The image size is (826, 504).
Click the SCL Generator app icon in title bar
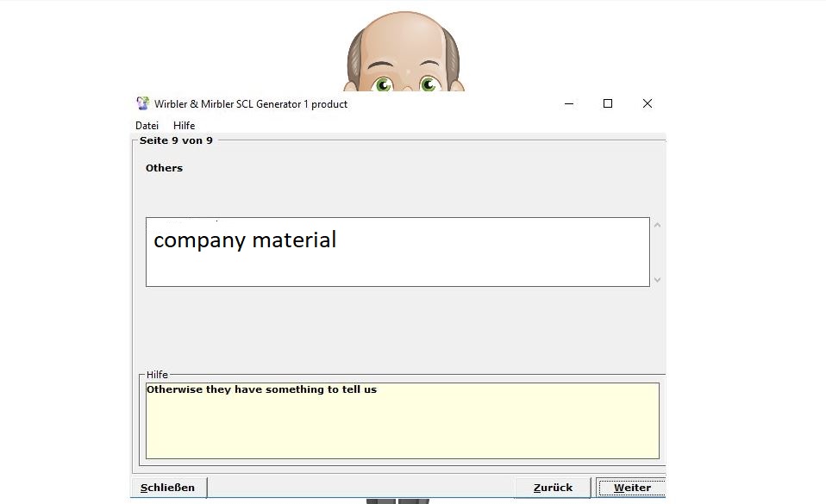tap(143, 103)
